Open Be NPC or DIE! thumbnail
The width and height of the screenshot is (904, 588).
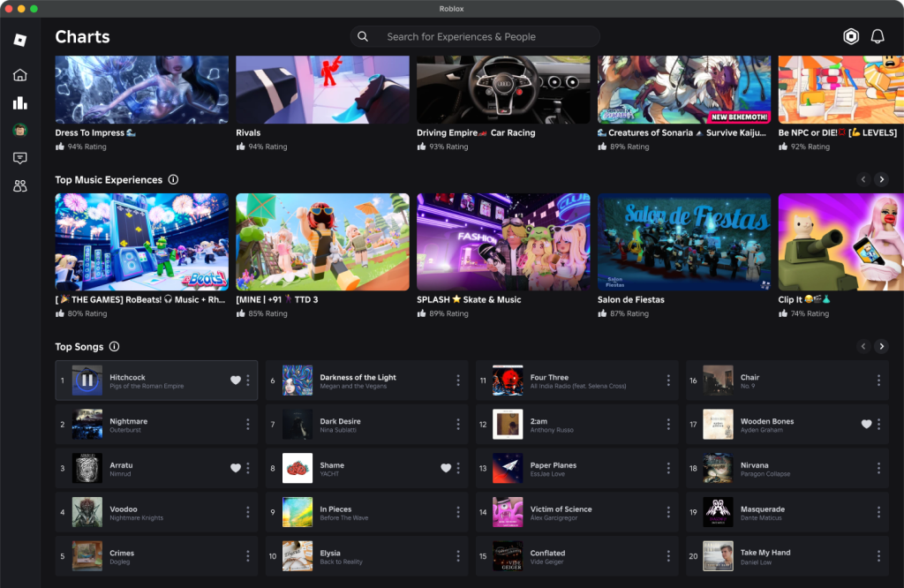pyautogui.click(x=840, y=89)
